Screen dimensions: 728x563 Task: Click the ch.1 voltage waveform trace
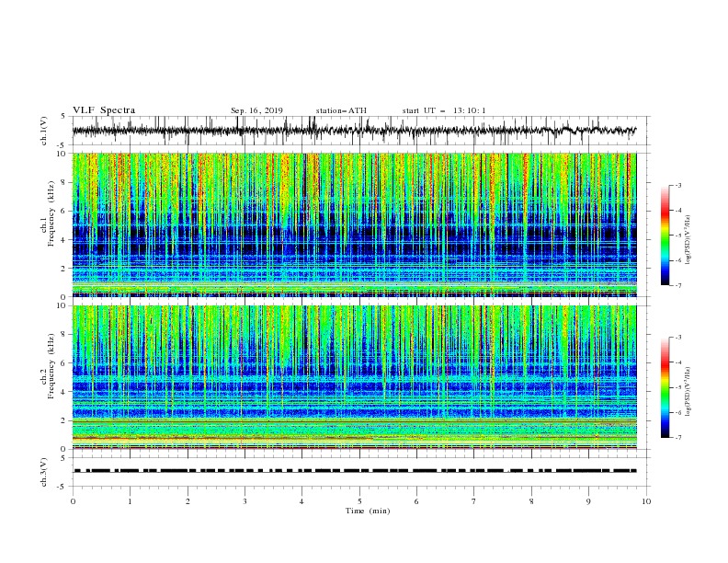point(354,131)
